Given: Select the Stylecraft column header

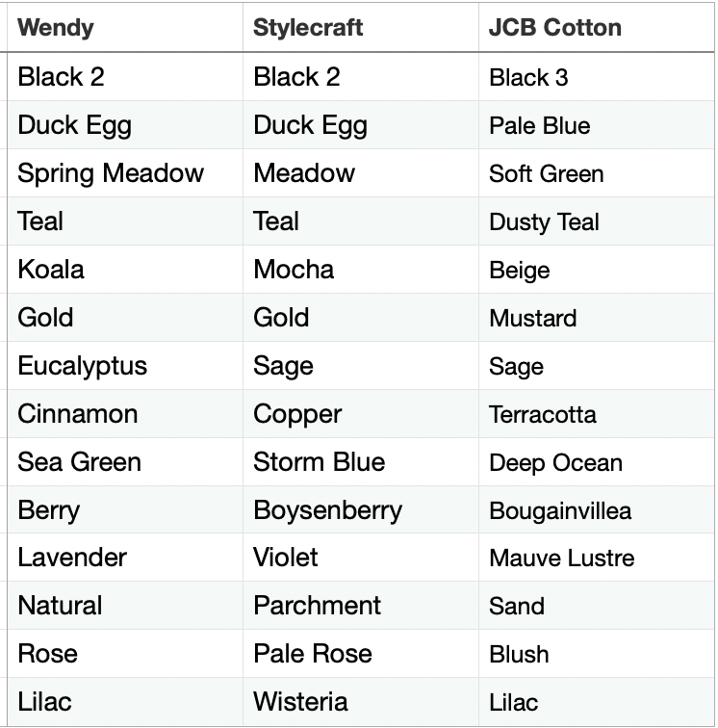Looking at the screenshot, I should [361, 27].
